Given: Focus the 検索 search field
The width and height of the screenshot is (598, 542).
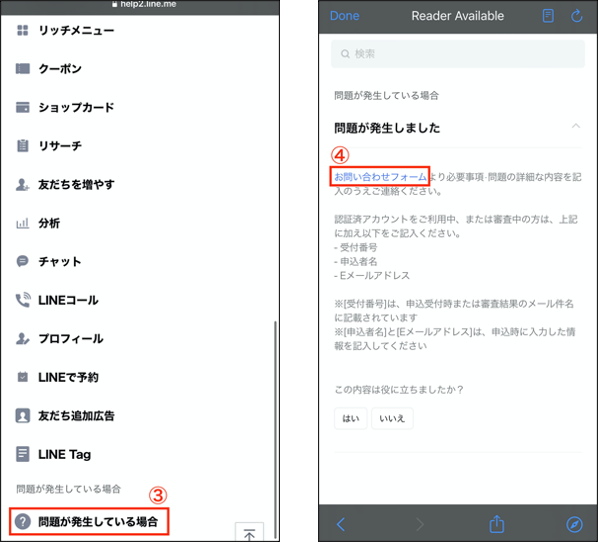Looking at the screenshot, I should click(458, 54).
